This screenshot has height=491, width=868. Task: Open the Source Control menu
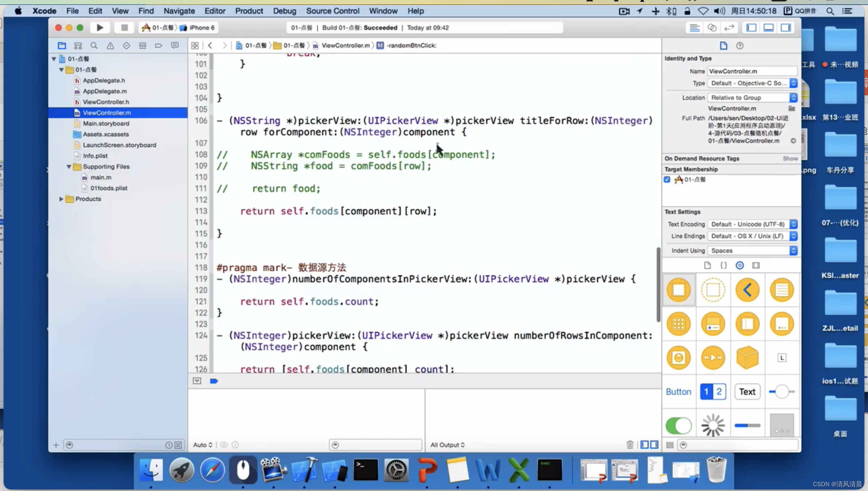(332, 10)
